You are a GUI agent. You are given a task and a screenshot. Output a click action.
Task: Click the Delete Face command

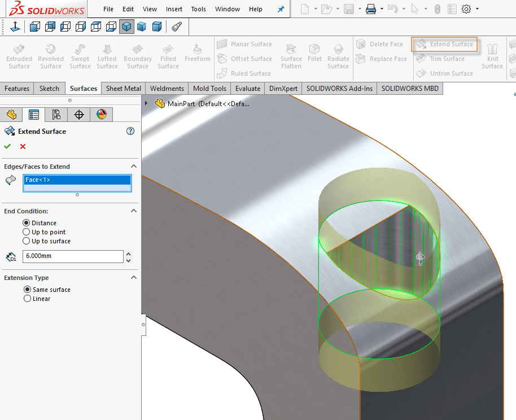380,44
